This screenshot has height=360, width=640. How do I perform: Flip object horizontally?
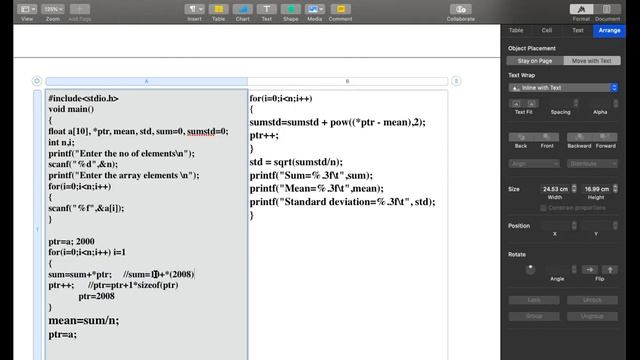point(590,269)
